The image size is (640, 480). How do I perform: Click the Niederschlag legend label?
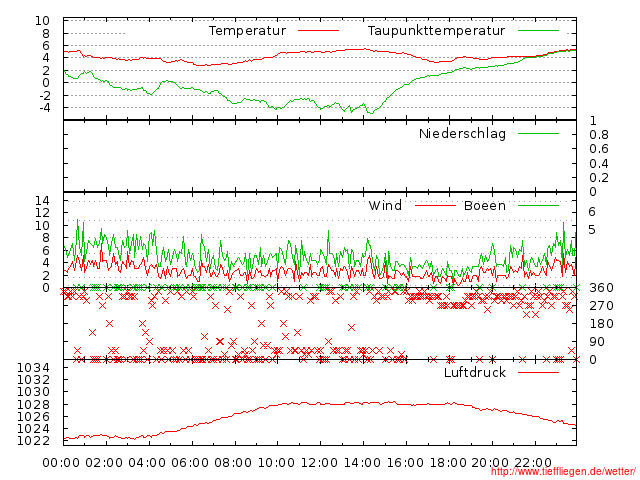click(x=462, y=133)
